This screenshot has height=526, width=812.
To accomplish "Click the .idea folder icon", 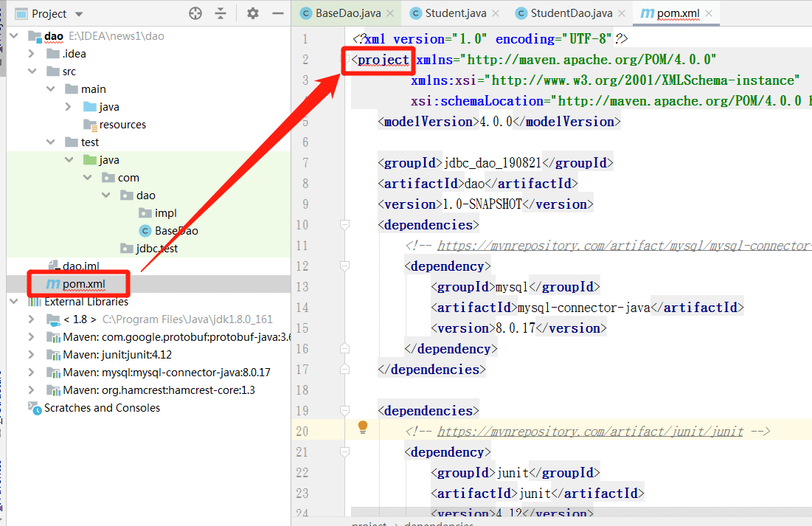I will coord(53,53).
